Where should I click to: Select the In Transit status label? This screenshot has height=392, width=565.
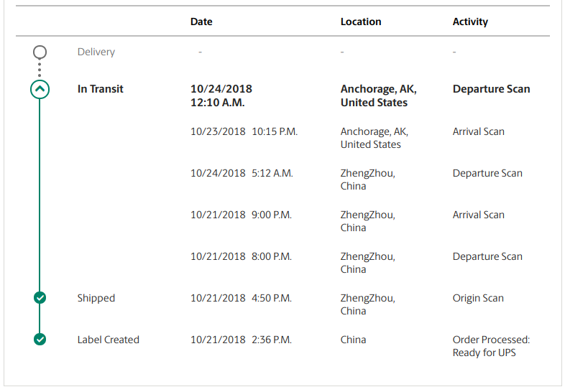pyautogui.click(x=100, y=89)
